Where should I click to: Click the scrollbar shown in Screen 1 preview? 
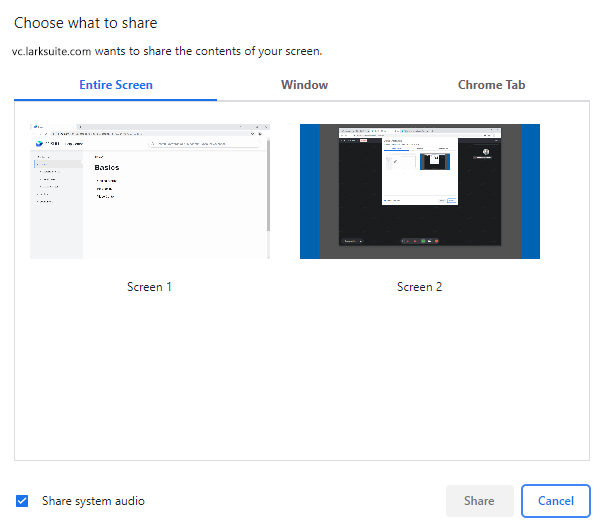267,185
